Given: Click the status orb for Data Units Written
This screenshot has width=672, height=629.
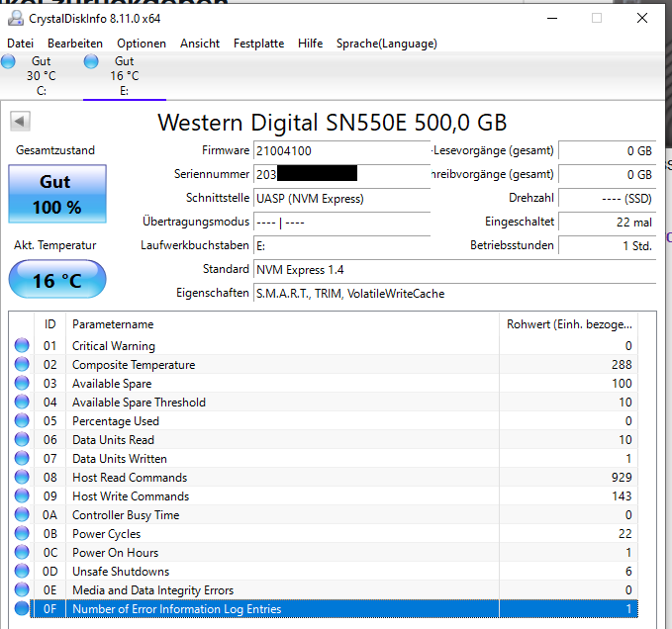Looking at the screenshot, I should pyautogui.click(x=22, y=458).
